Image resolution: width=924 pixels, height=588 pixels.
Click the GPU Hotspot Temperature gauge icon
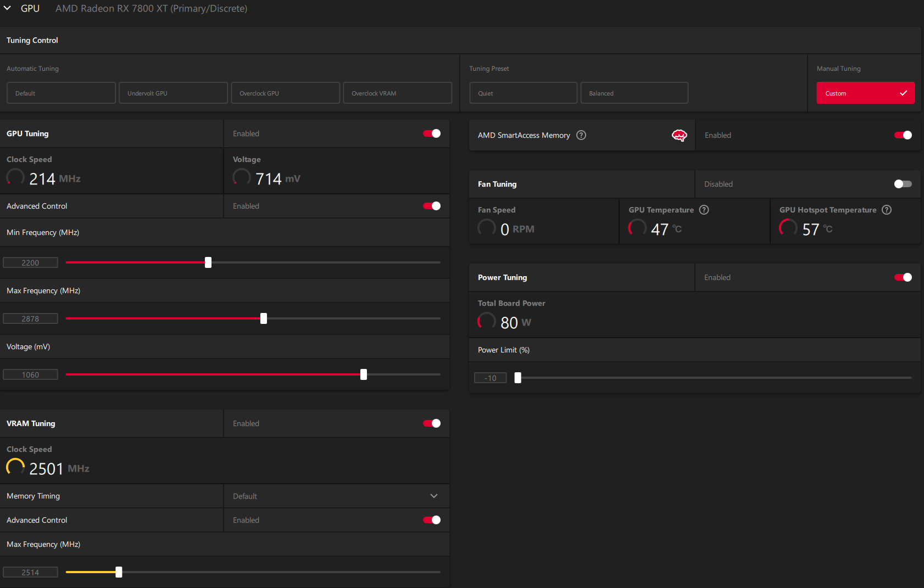click(788, 228)
